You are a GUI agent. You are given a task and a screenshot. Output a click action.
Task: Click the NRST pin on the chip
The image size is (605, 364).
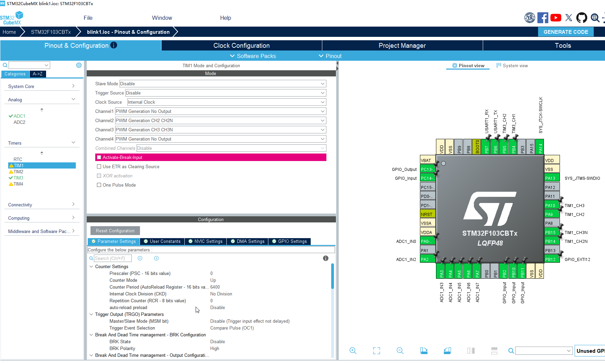coord(427,214)
